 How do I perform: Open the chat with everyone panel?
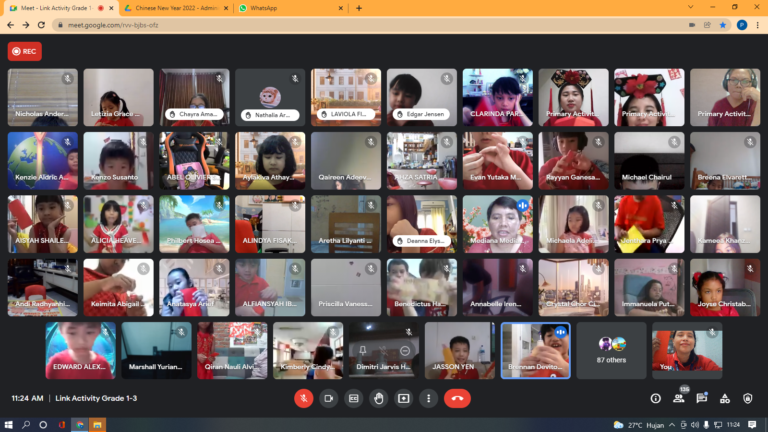702,398
